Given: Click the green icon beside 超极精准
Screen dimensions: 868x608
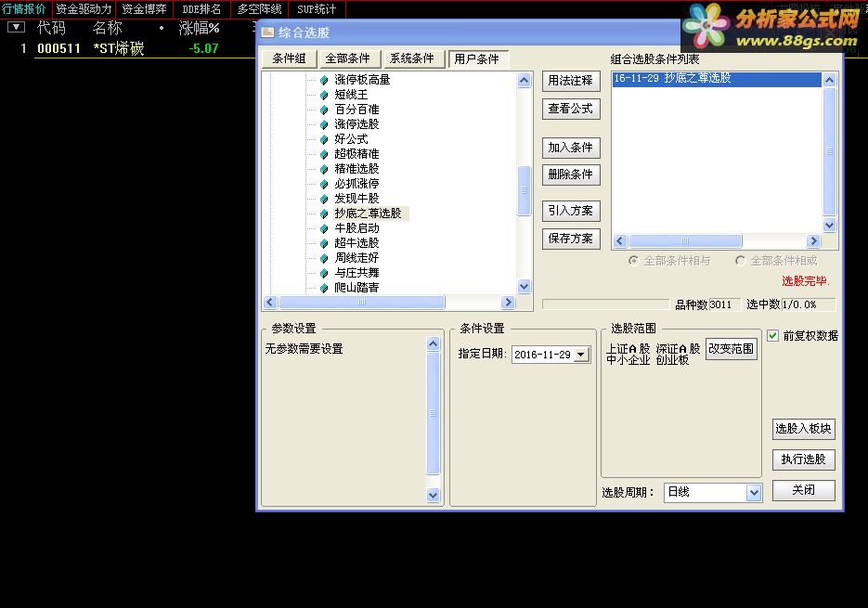Looking at the screenshot, I should pos(324,154).
